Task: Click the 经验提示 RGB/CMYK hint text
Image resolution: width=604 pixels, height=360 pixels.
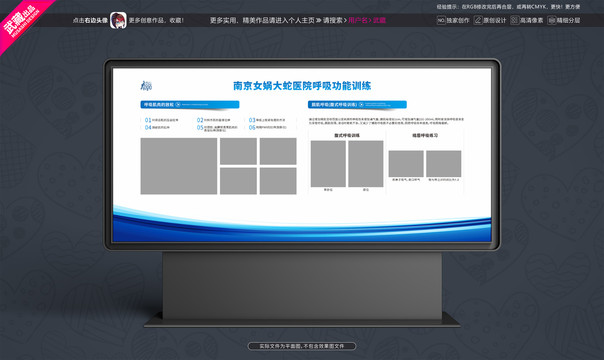Action: [x=508, y=7]
